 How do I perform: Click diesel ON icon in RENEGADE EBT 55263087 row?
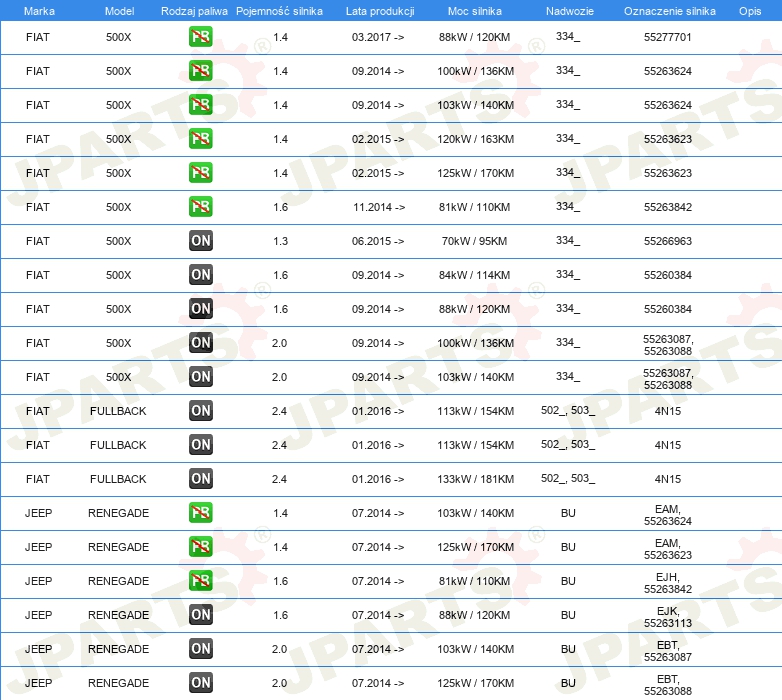coord(200,649)
